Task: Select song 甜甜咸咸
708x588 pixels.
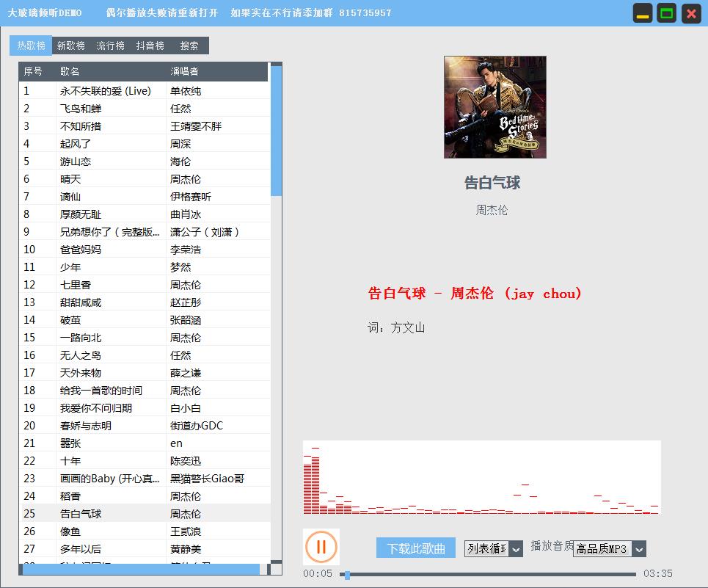Action: 81,302
